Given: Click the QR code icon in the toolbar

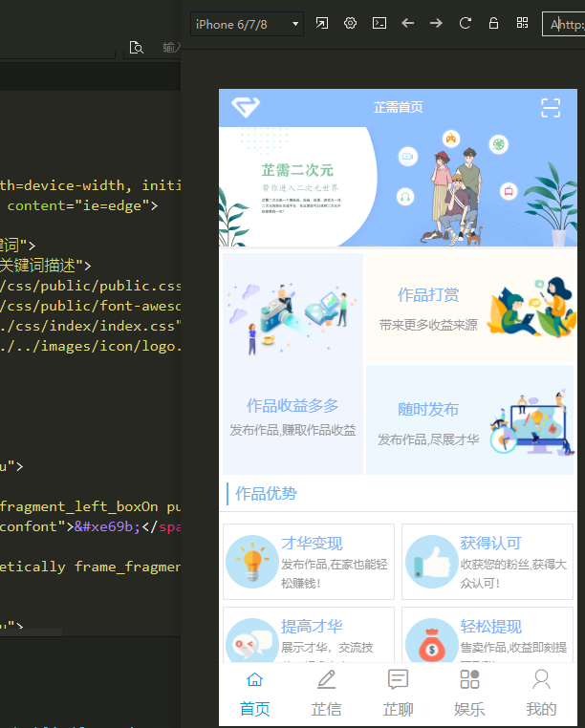Looking at the screenshot, I should pyautogui.click(x=522, y=23).
